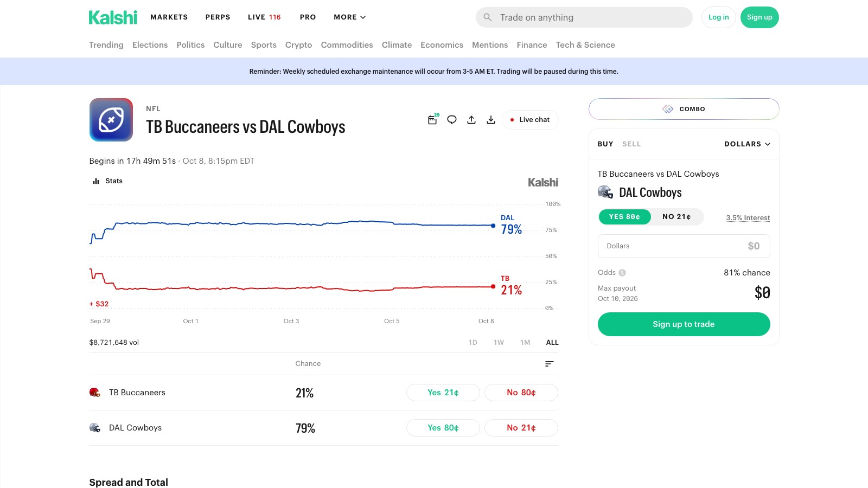Image resolution: width=868 pixels, height=488 pixels.
Task: Open the comments speech bubble icon
Action: pos(452,120)
